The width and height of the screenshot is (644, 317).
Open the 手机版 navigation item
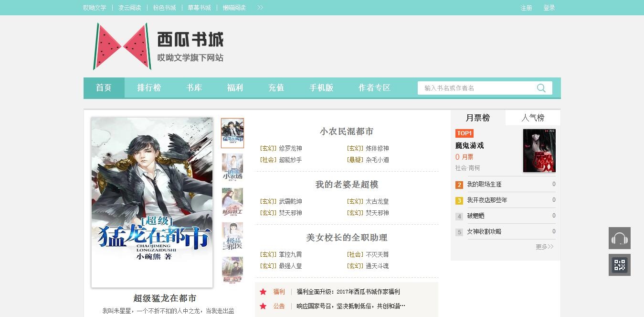pos(321,88)
